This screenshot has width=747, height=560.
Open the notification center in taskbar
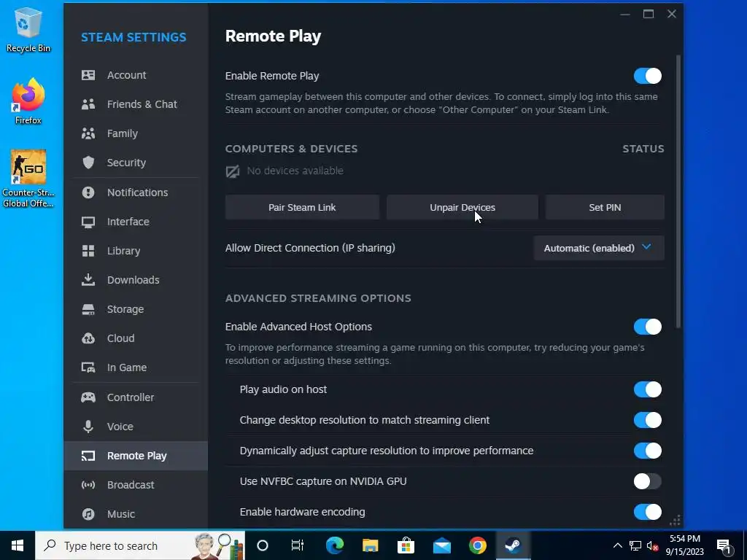pos(724,546)
